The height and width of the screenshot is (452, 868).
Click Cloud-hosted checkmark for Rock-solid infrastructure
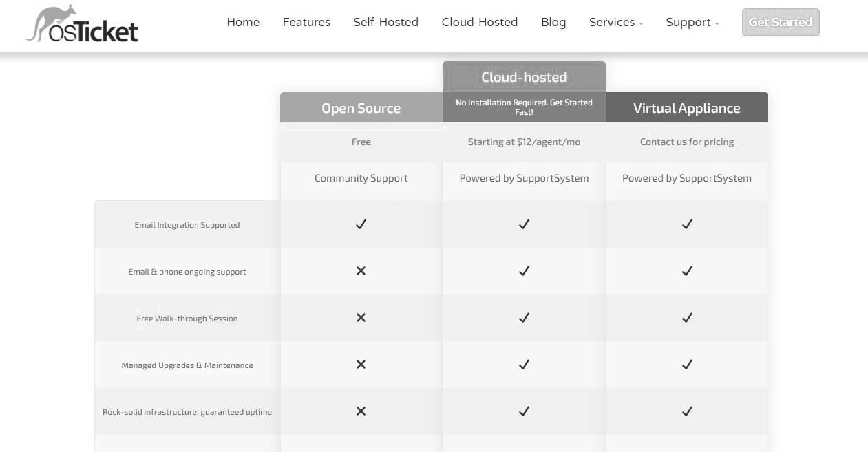pyautogui.click(x=524, y=411)
